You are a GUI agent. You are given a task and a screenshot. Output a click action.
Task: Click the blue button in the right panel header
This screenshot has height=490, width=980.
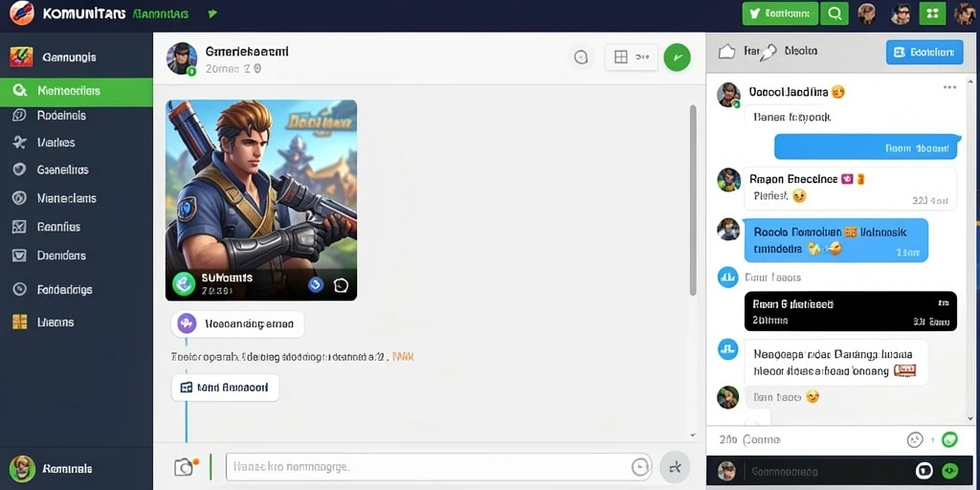(x=924, y=53)
